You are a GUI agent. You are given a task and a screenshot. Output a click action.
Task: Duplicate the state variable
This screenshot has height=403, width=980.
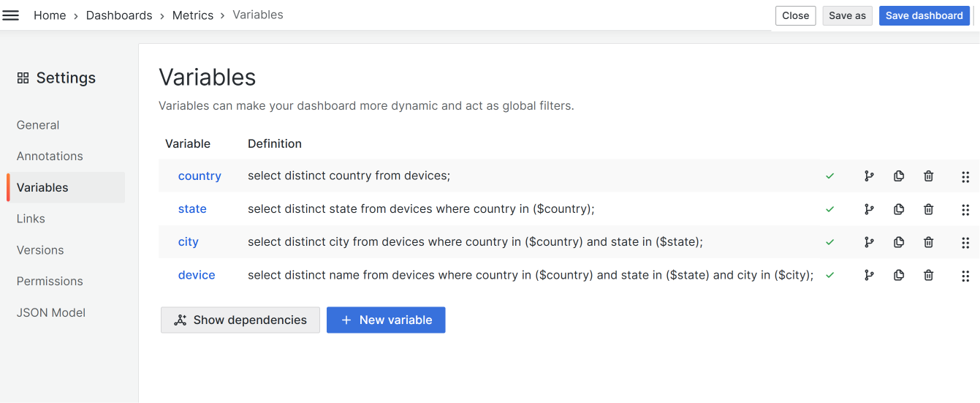pos(899,209)
